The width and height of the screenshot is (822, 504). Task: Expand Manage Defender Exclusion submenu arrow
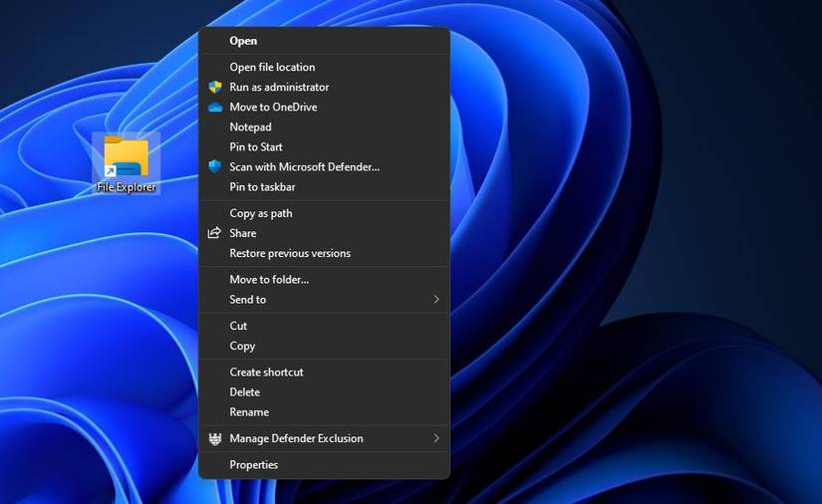[x=435, y=438]
